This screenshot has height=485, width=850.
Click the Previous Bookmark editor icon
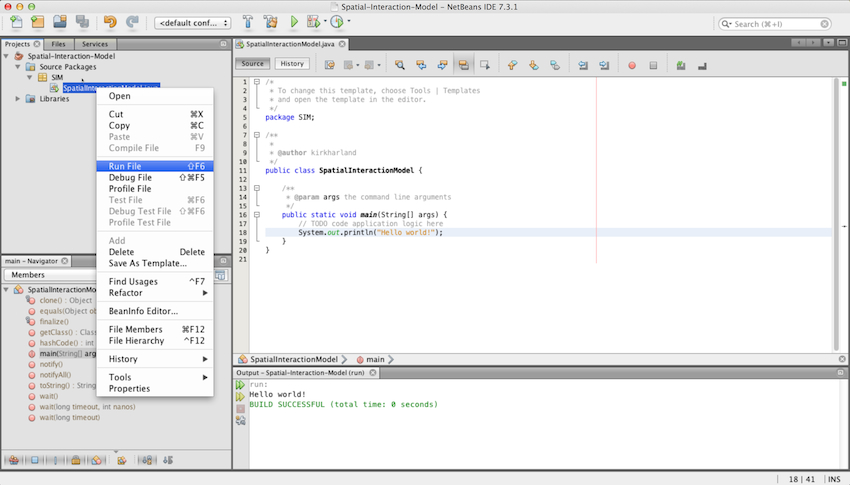pos(512,65)
